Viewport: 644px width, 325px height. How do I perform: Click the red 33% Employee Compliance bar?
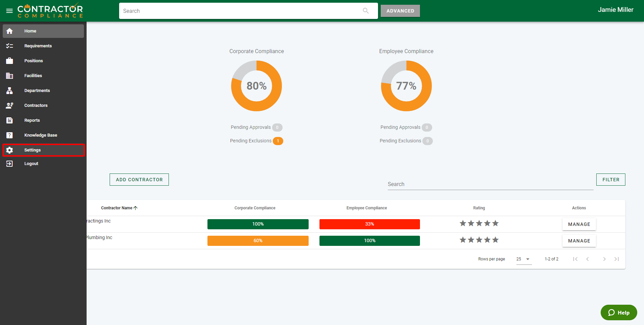click(370, 224)
